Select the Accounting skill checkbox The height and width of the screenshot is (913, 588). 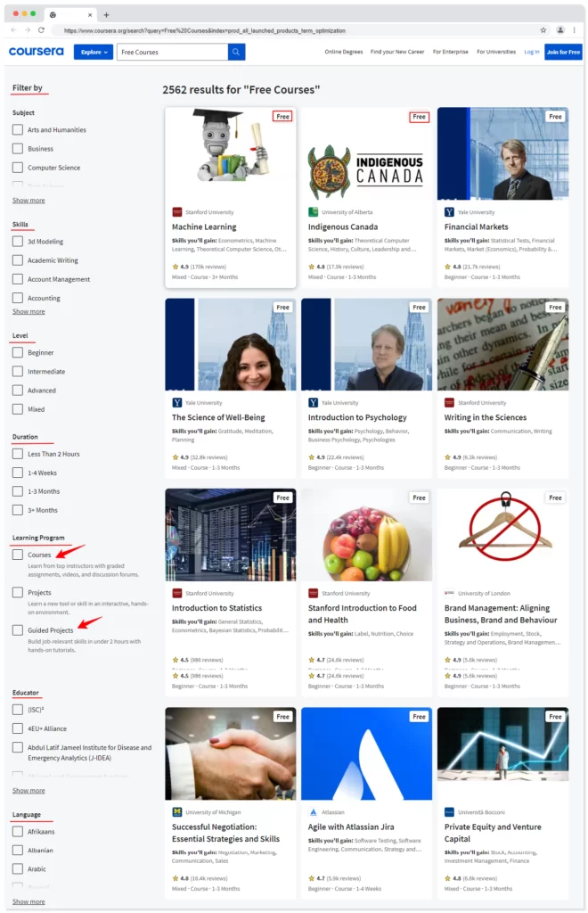click(x=18, y=298)
